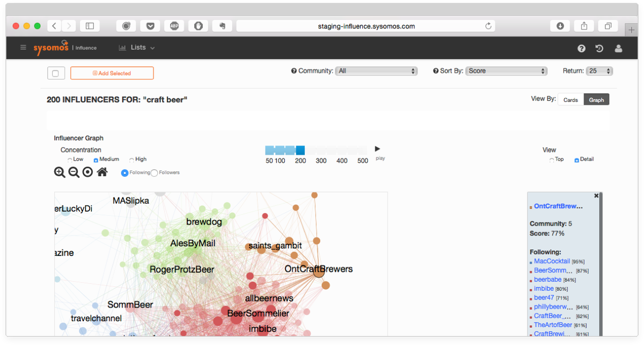The image size is (644, 345).
Task: Toggle the Safari sidebar
Action: tap(90, 26)
